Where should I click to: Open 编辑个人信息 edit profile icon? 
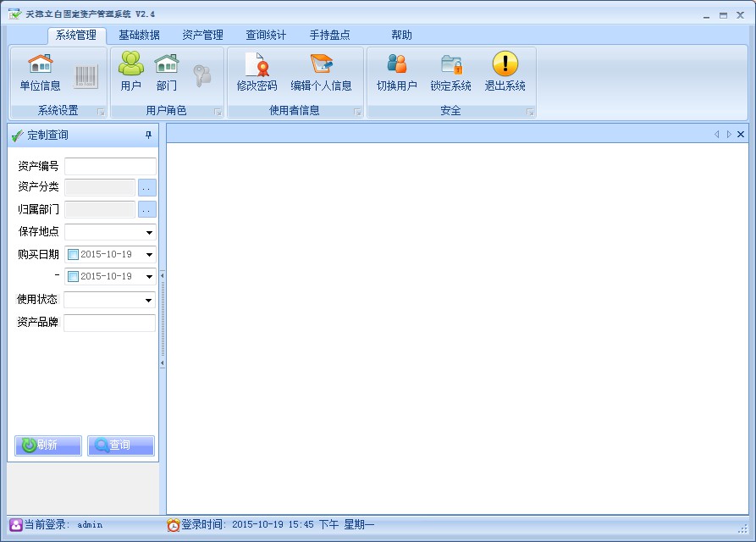tap(321, 64)
